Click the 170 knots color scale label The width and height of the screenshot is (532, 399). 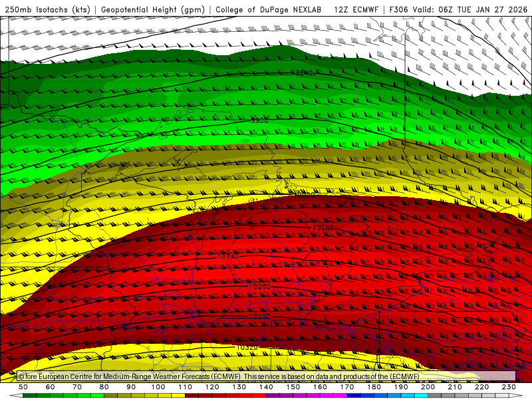347,387
